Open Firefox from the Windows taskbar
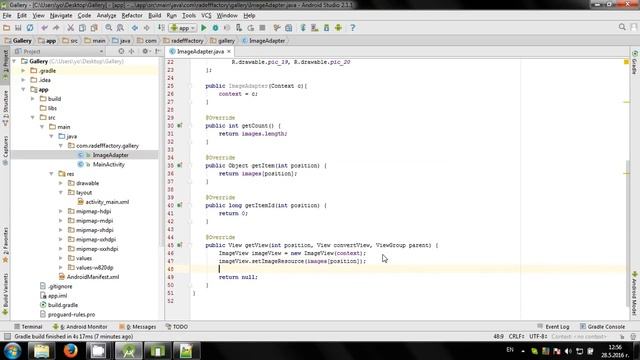The height and width of the screenshot is (360, 640). pyautogui.click(x=70, y=351)
